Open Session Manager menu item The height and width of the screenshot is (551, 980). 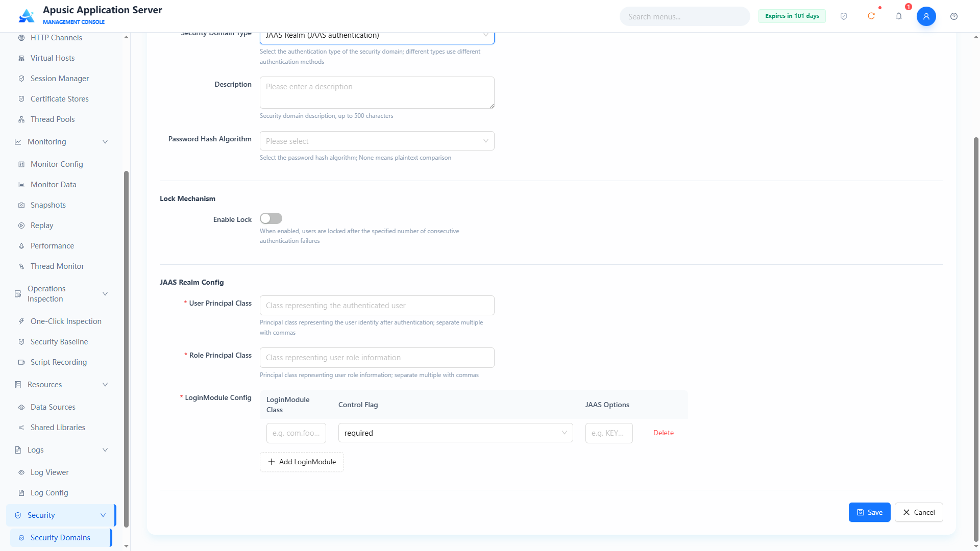point(62,79)
